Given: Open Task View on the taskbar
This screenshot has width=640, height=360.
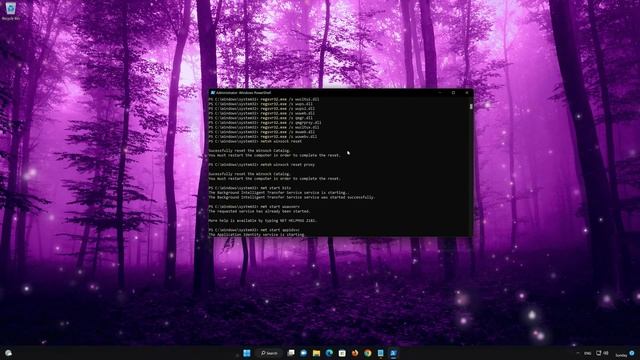Looking at the screenshot, I should coord(291,353).
